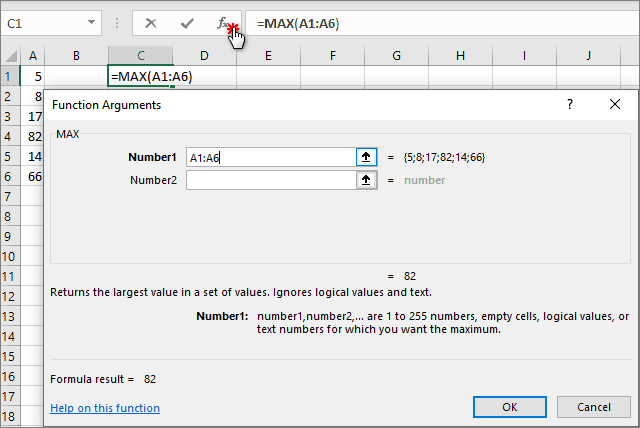640x428 pixels.
Task: Confirm entry with the checkmark icon
Action: tap(187, 23)
